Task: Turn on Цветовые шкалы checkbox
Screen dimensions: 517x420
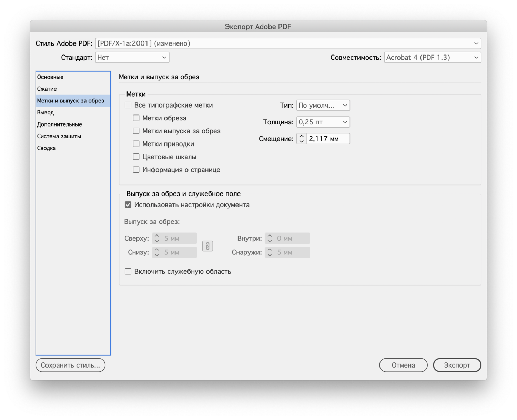Action: (136, 157)
